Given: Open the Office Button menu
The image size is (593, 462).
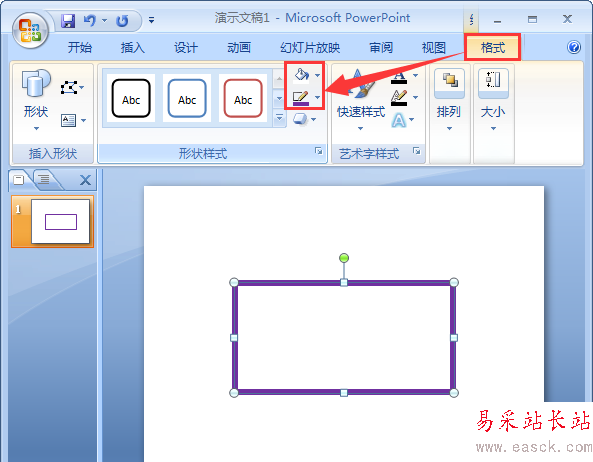Looking at the screenshot, I should click(30, 30).
